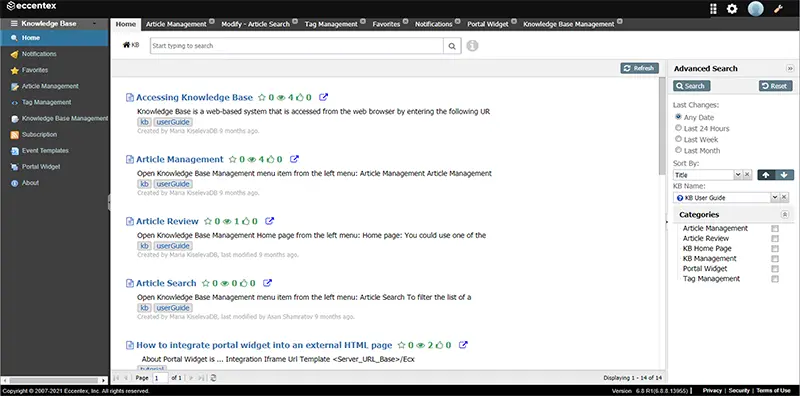Check KB Home Page category
The height and width of the screenshot is (396, 800).
[x=775, y=249]
